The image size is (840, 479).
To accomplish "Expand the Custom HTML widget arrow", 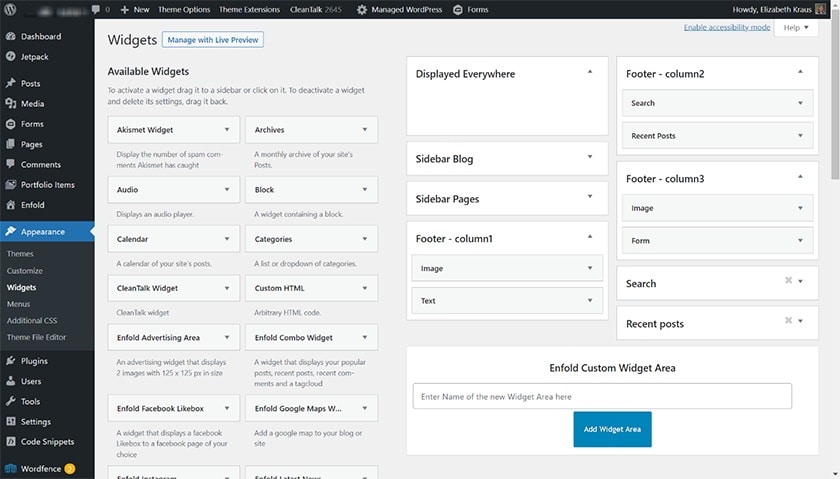I will click(x=365, y=288).
